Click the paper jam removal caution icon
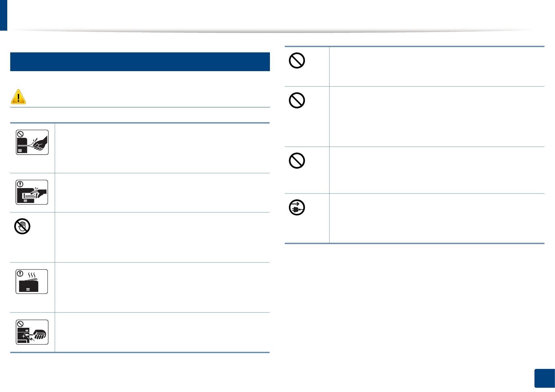Image resolution: width=555 pixels, height=392 pixels. click(x=32, y=192)
